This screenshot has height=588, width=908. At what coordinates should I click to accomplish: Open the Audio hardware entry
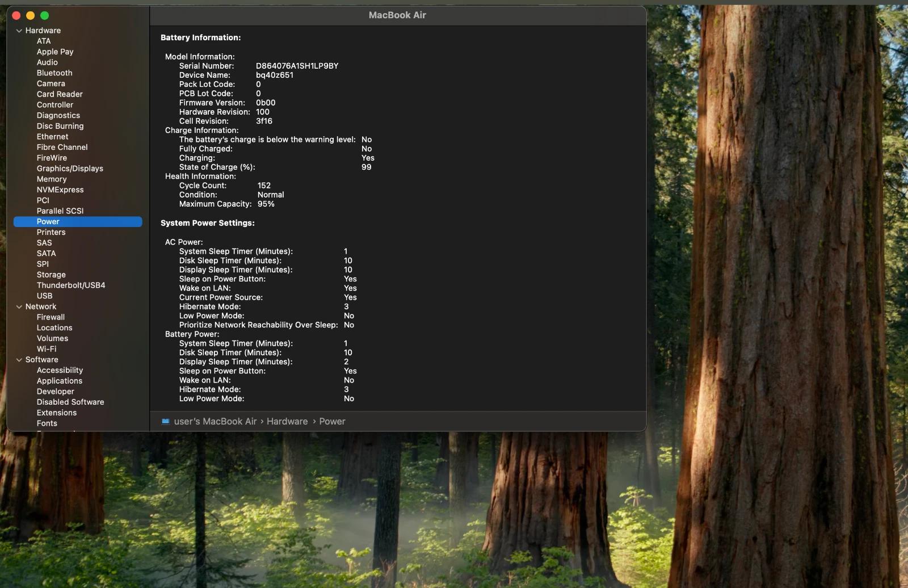tap(47, 62)
